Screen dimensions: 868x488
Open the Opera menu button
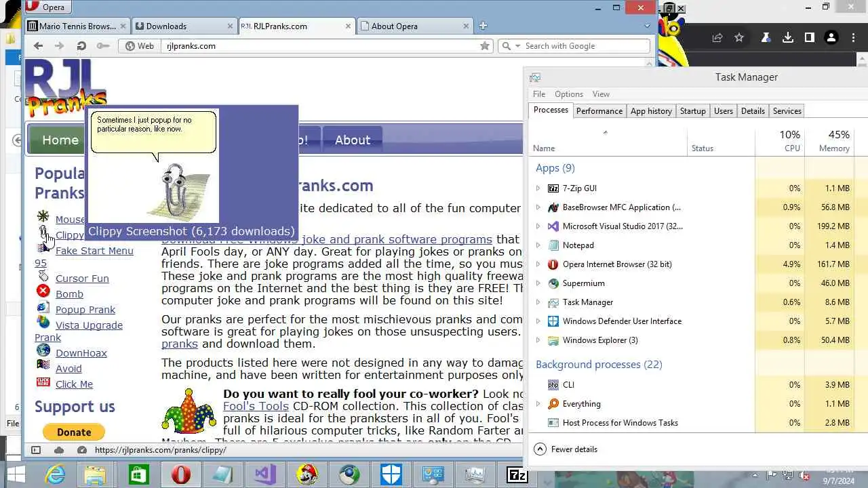[47, 7]
